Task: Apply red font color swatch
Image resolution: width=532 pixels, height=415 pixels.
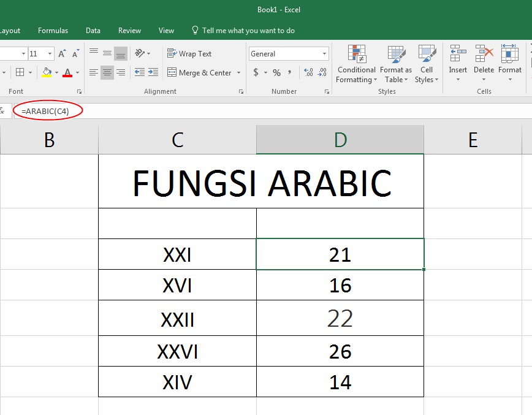Action: click(69, 72)
